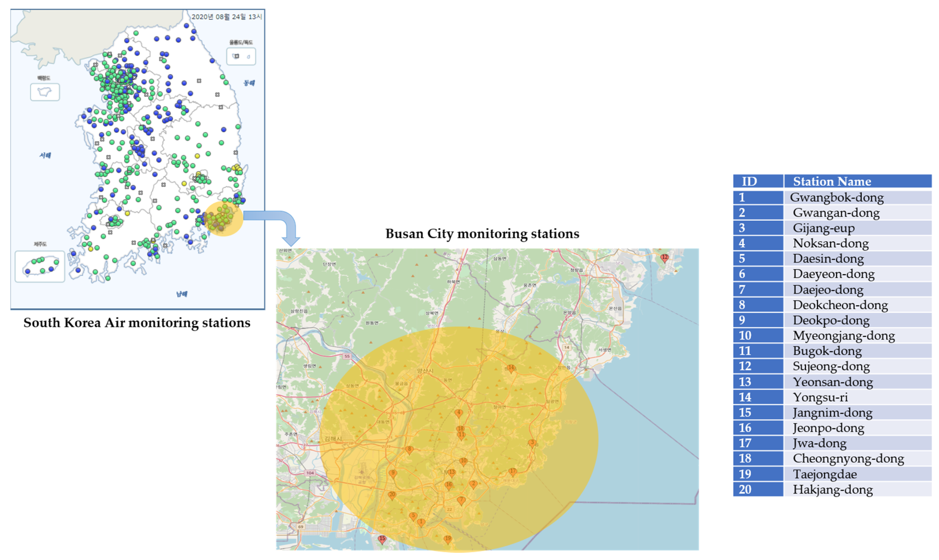Click the Jeju island inset box
Viewport: 939px width, 560px height.
tap(40, 266)
